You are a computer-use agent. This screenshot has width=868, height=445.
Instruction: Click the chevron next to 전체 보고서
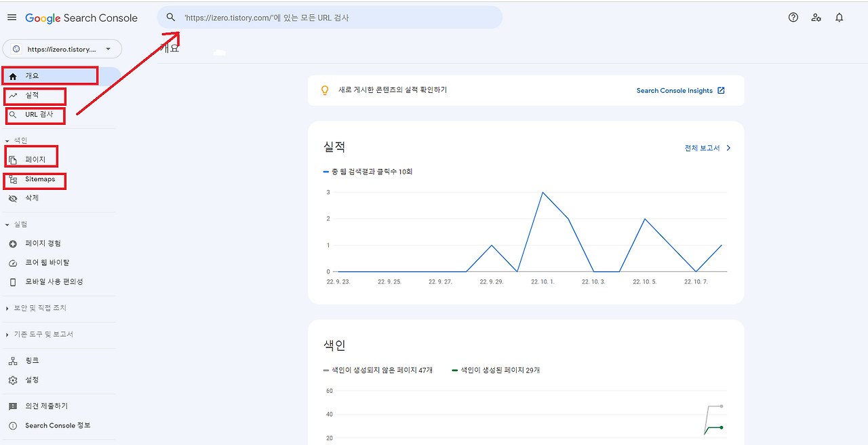click(x=728, y=148)
